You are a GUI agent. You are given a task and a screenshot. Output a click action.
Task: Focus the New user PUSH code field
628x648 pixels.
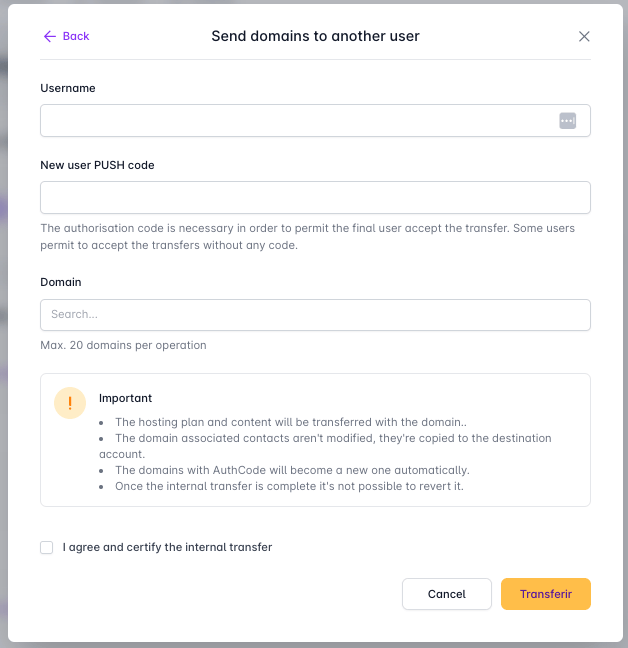[315, 198]
